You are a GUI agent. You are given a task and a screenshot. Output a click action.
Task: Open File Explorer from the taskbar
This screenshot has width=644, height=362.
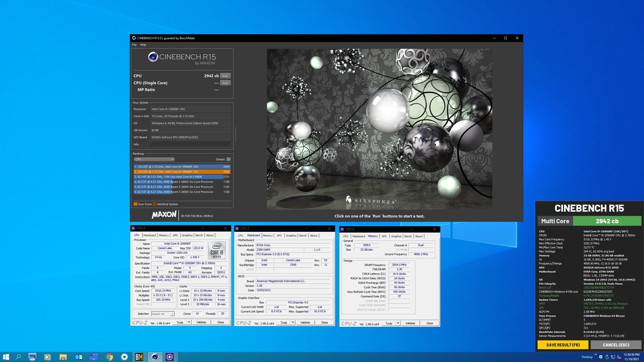pyautogui.click(x=63, y=357)
